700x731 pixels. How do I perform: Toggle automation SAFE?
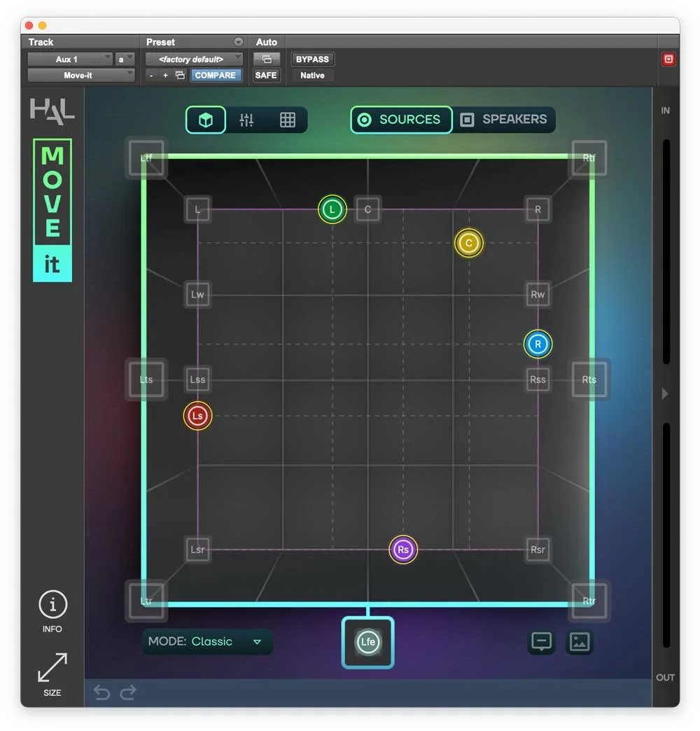[266, 75]
